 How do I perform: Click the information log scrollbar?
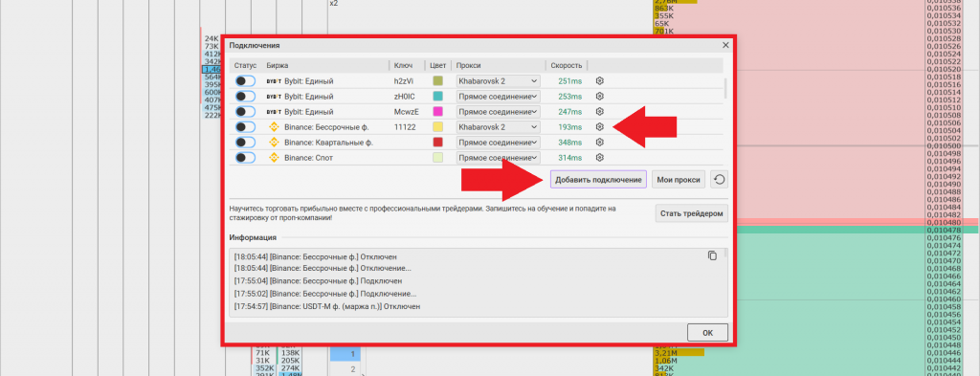coord(725,254)
